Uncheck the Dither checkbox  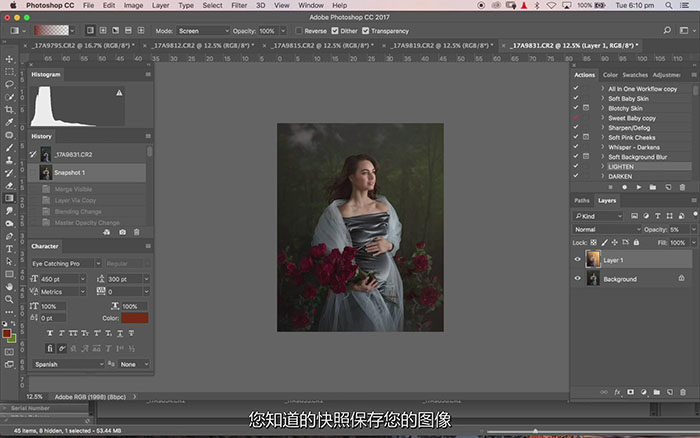click(x=335, y=31)
